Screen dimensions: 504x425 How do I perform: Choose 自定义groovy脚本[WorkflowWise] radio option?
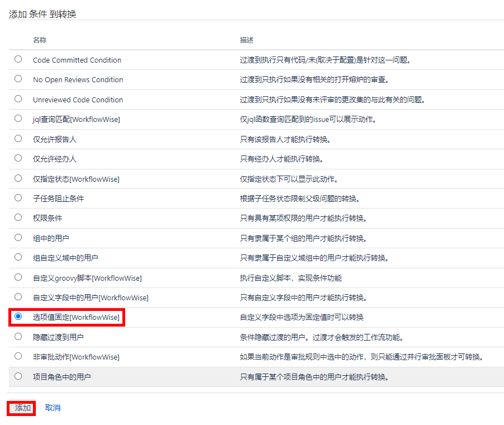click(18, 277)
